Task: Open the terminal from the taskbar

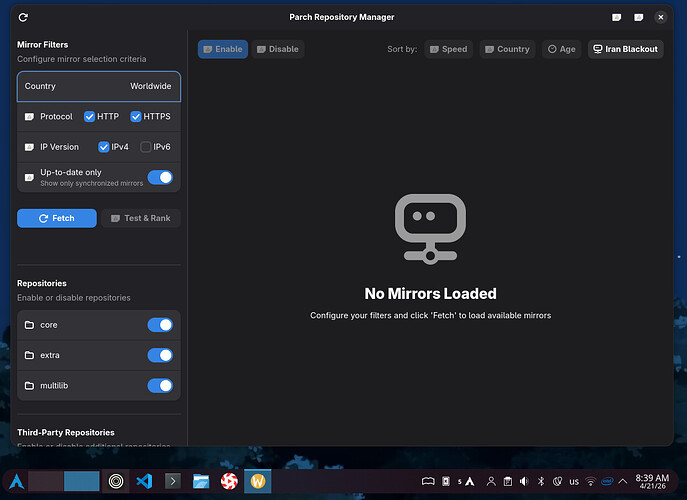Action: coord(173,481)
